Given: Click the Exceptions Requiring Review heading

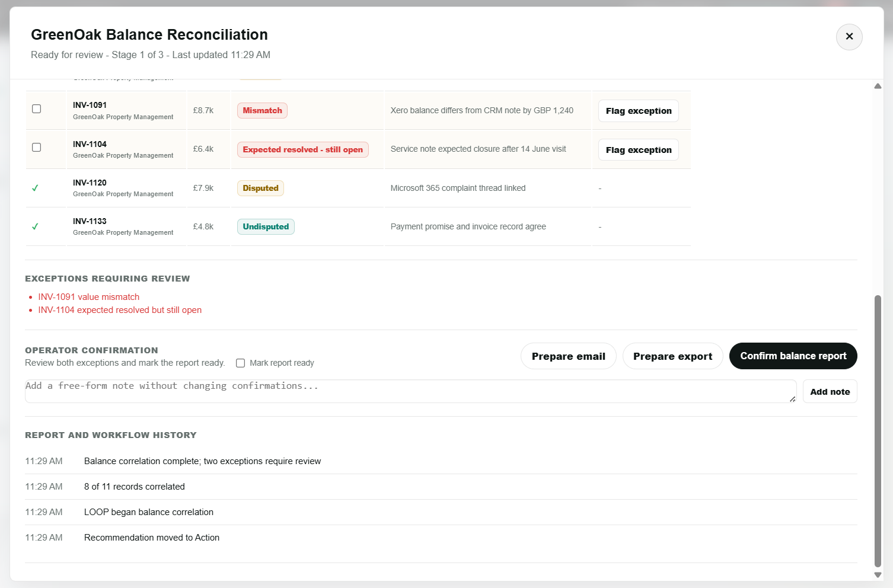Looking at the screenshot, I should 107,279.
